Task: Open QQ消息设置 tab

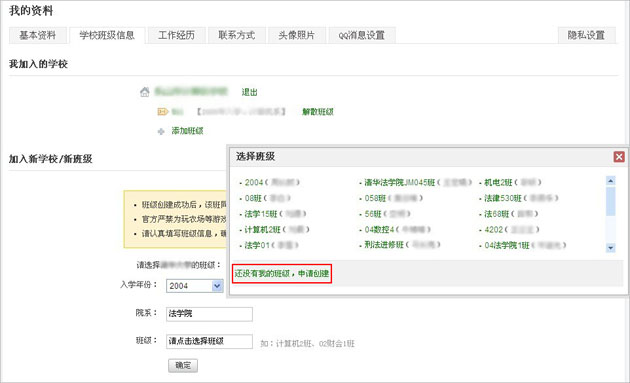Action: tap(362, 35)
